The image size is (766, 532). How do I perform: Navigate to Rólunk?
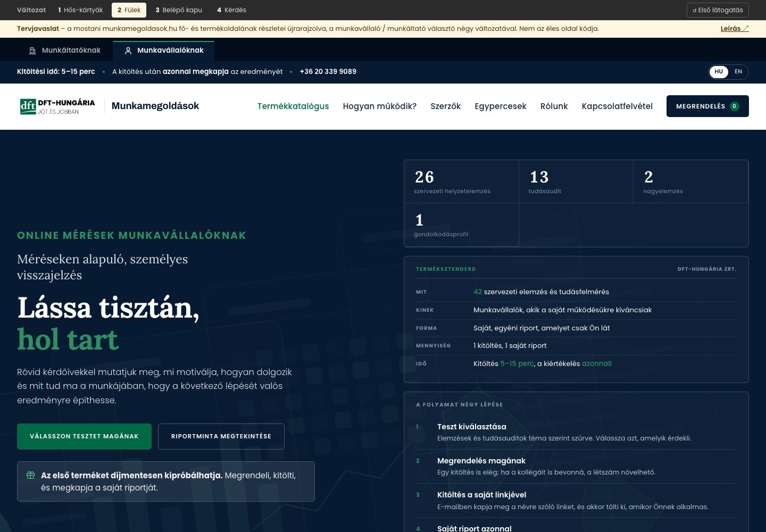click(554, 106)
